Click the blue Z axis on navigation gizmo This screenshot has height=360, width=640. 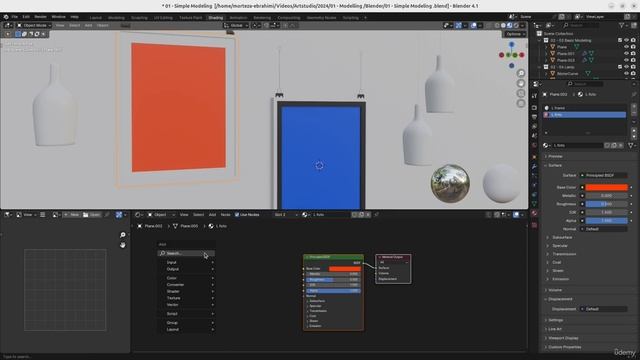click(x=511, y=44)
